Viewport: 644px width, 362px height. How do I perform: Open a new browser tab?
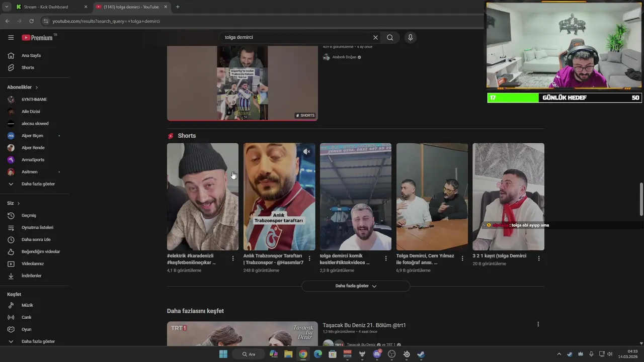coord(178,7)
